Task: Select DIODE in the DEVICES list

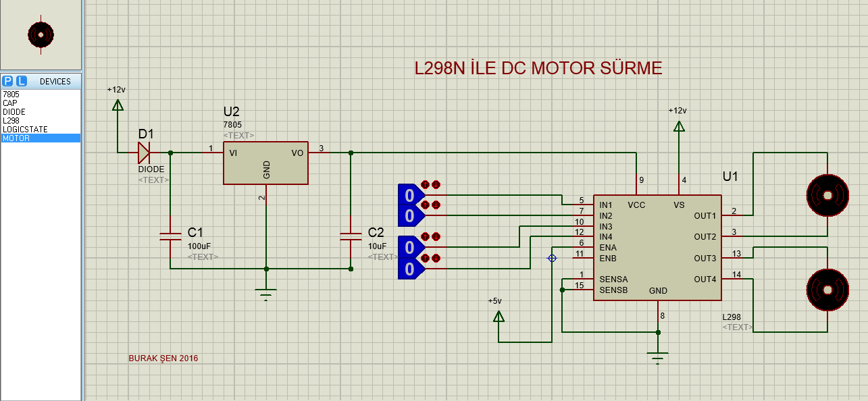Action: [x=41, y=112]
